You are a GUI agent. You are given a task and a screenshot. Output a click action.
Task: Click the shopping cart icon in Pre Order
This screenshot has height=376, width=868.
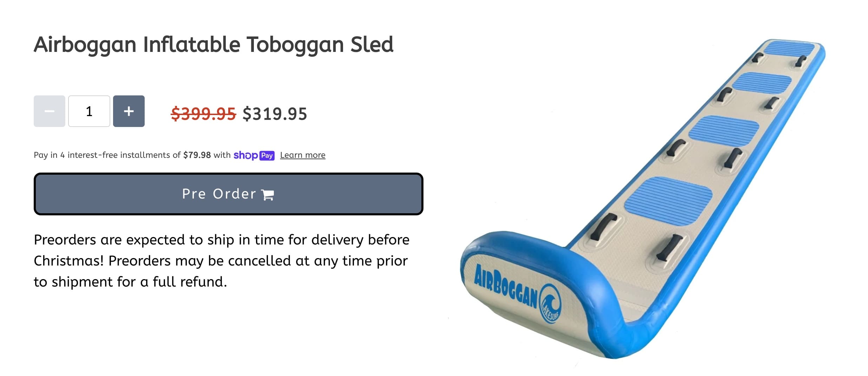pos(268,195)
